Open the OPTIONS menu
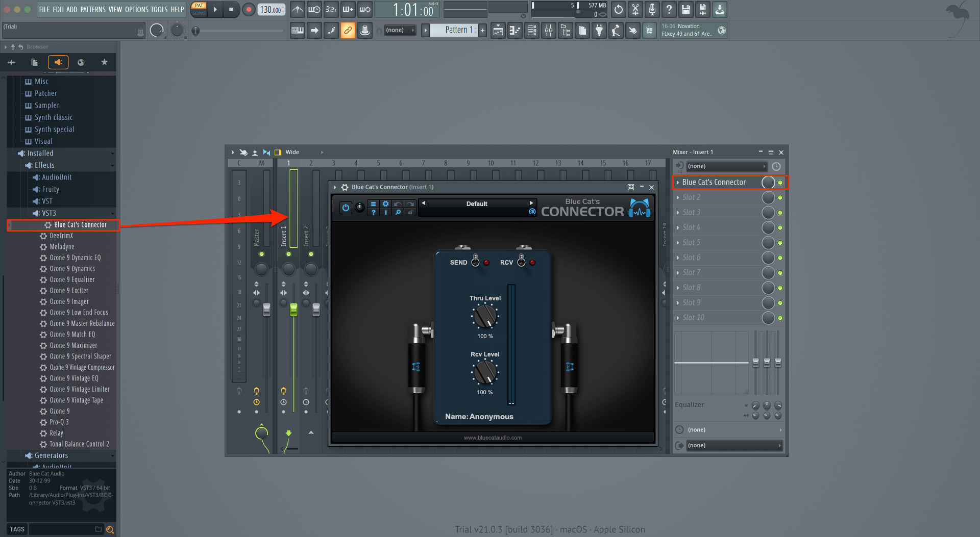Image resolution: width=980 pixels, height=537 pixels. pyautogui.click(x=137, y=10)
